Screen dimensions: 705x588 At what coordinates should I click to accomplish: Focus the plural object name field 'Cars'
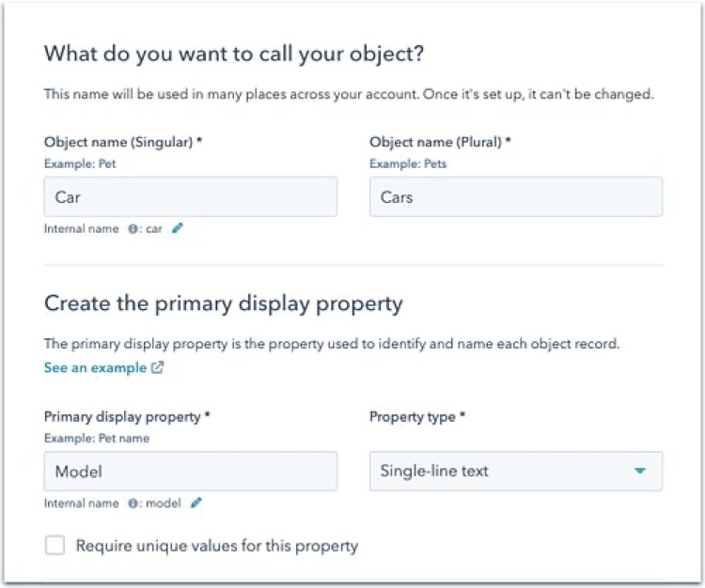click(516, 196)
